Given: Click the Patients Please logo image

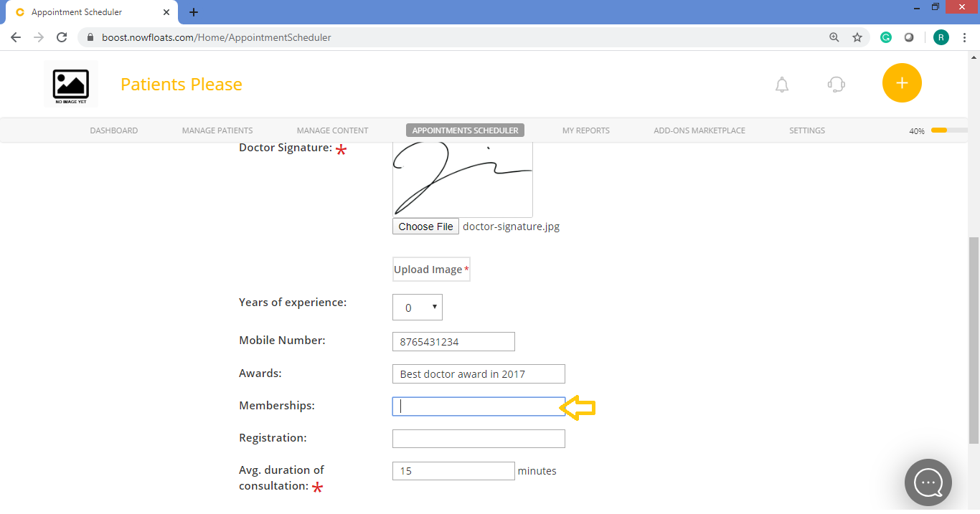Looking at the screenshot, I should pos(71,85).
